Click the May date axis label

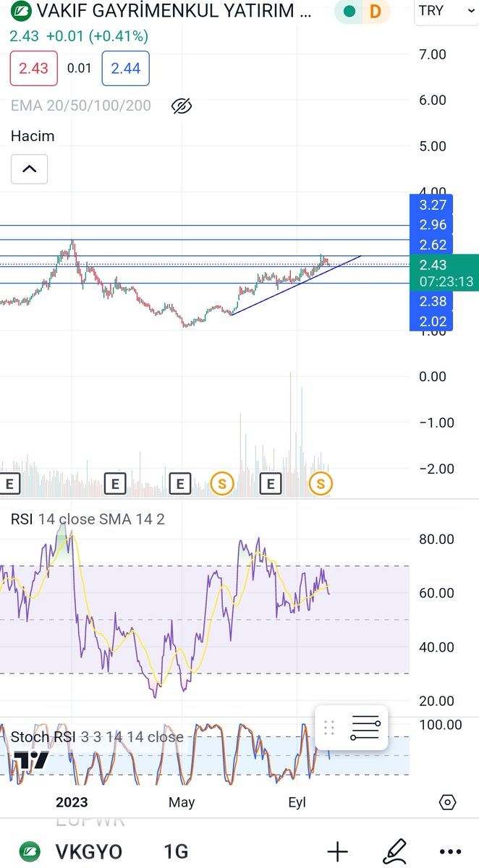pos(182,803)
